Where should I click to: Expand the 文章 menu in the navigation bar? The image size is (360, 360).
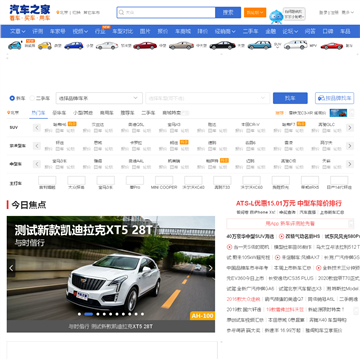tap(18, 31)
